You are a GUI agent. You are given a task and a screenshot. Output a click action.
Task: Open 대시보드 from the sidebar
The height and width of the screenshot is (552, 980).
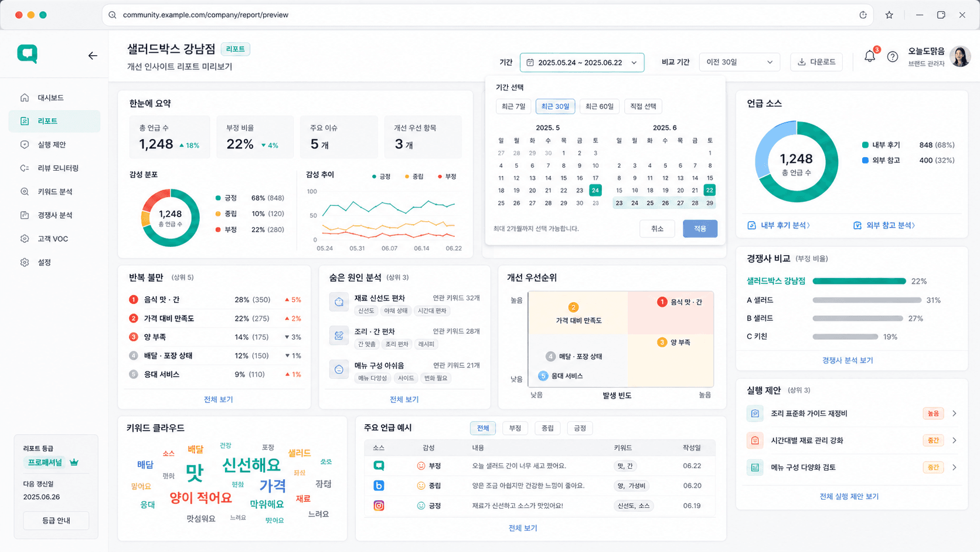(55, 97)
